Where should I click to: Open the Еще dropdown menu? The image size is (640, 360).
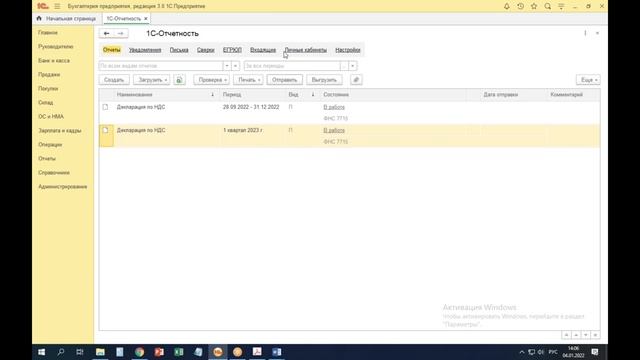pyautogui.click(x=588, y=80)
